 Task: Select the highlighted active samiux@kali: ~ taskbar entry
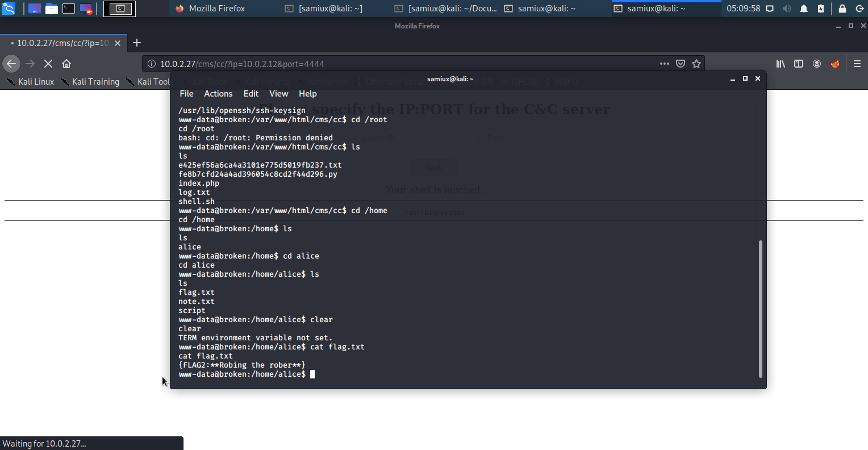click(x=666, y=9)
